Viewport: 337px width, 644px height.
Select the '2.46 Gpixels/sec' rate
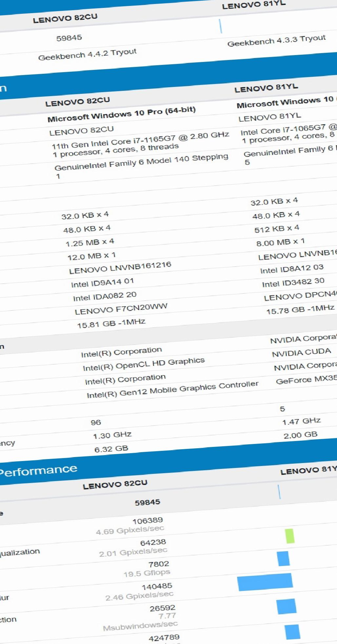click(x=139, y=596)
